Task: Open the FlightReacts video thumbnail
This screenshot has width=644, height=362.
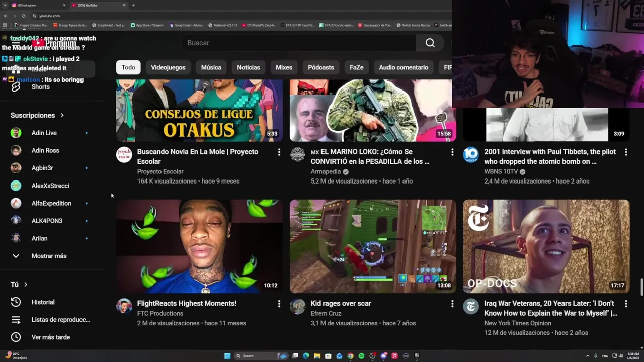Action: pyautogui.click(x=199, y=246)
